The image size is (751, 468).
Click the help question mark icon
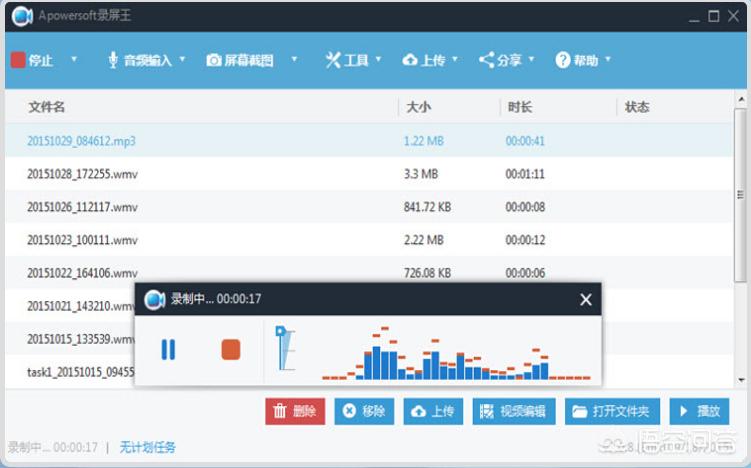point(563,60)
